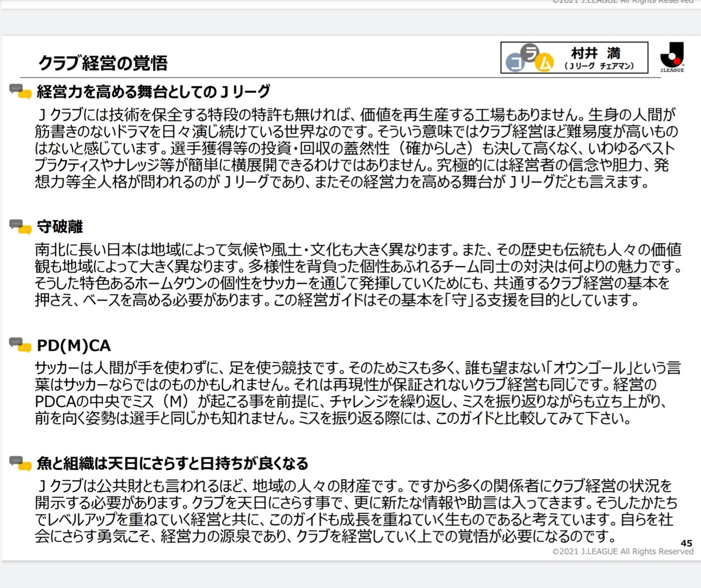Click speech bubble icon beside 守破離
This screenshot has width=701, height=588.
(x=20, y=226)
